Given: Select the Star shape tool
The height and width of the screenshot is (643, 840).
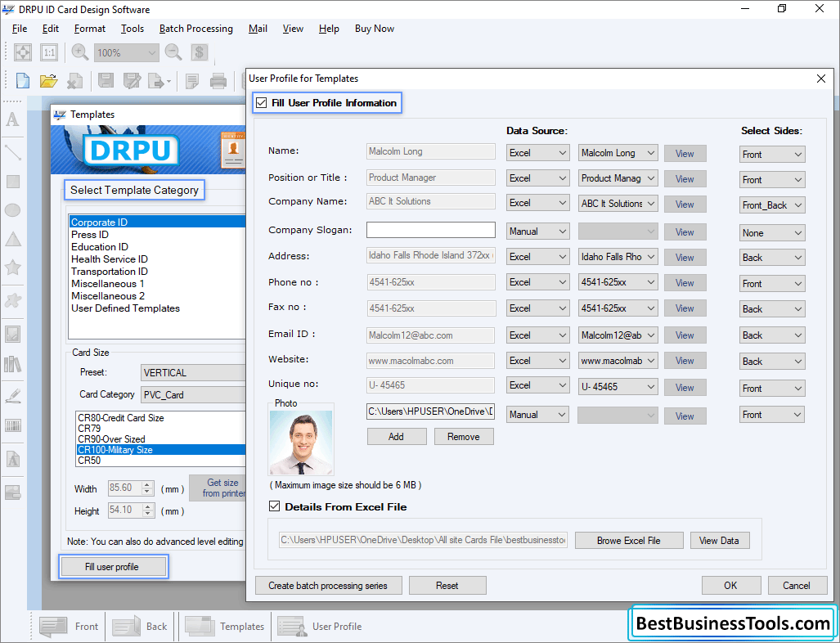Looking at the screenshot, I should click(x=13, y=267).
